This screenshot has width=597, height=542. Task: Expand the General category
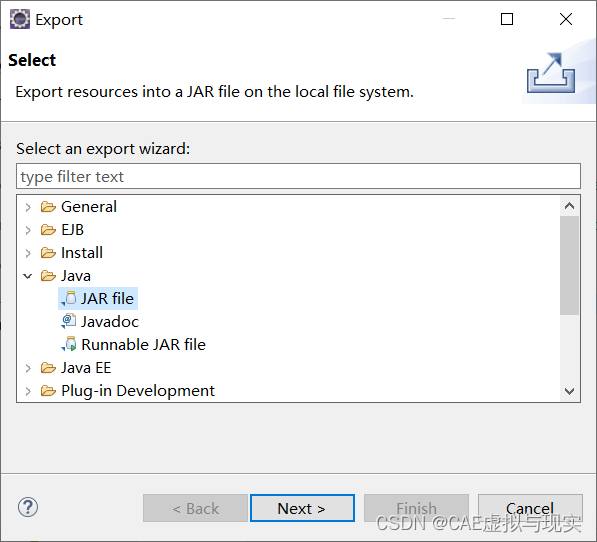coord(28,207)
